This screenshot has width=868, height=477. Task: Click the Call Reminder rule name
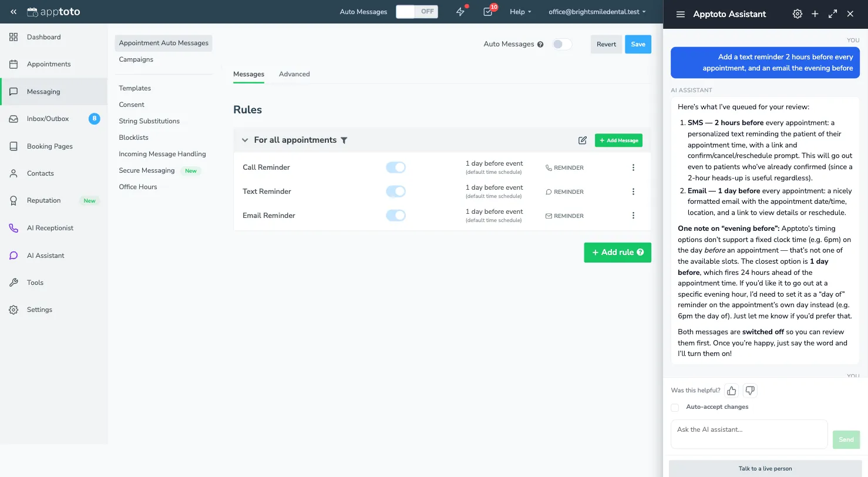click(x=267, y=167)
